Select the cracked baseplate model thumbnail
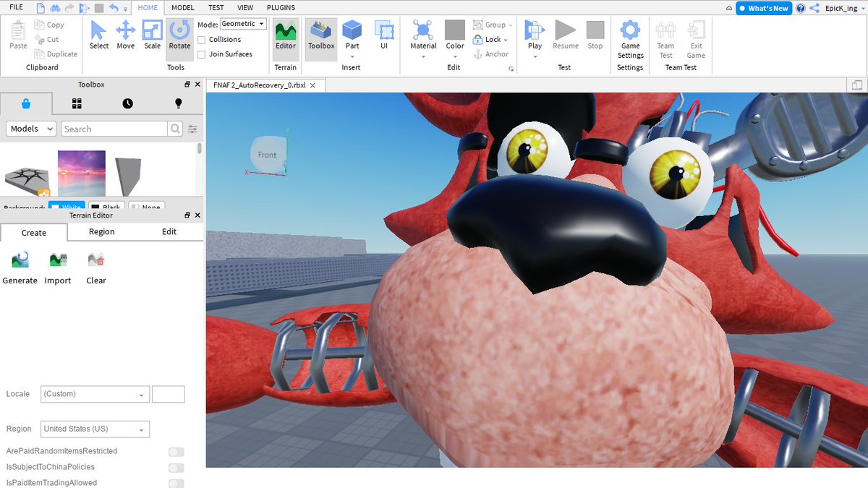The height and width of the screenshot is (488, 868). [x=27, y=182]
